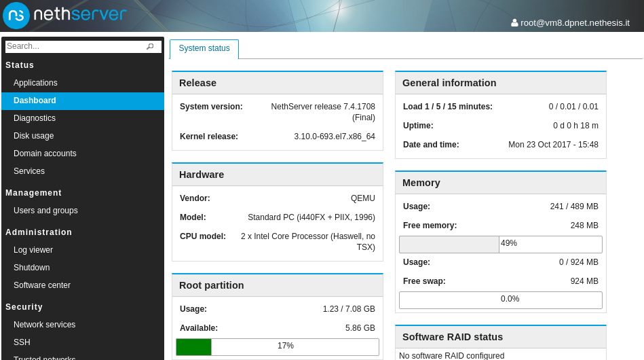Open Domain accounts section
Image resolution: width=644 pixels, height=360 pixels.
point(45,154)
